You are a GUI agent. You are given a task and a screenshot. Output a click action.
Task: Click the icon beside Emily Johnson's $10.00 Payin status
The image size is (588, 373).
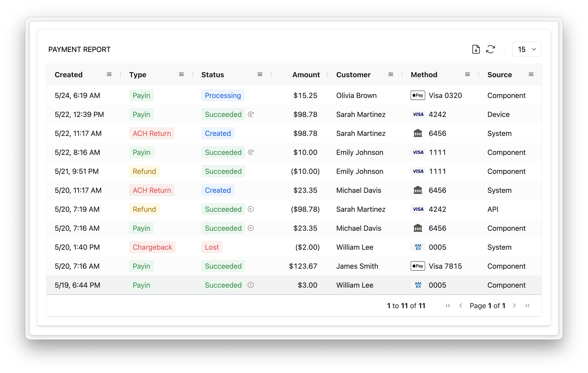[x=250, y=152]
